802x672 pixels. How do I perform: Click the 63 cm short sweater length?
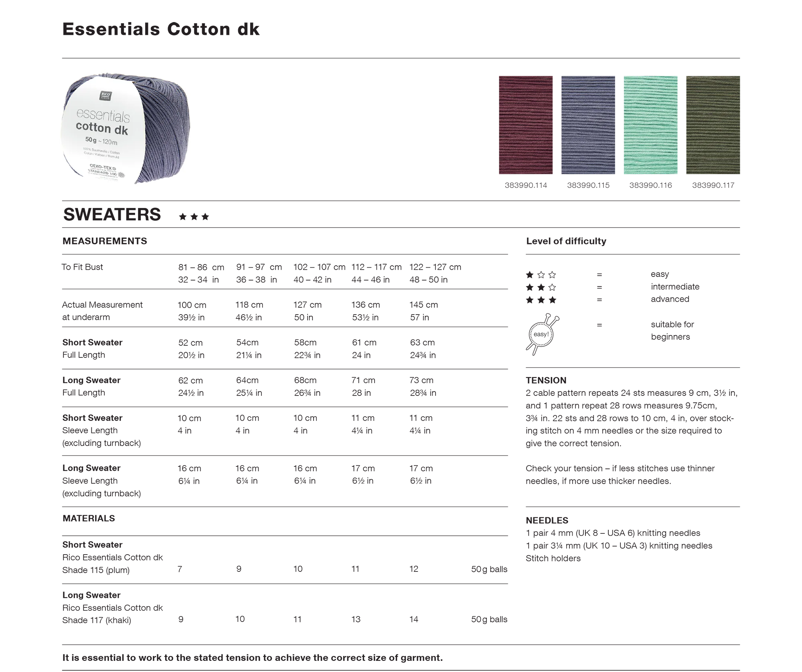tap(422, 343)
